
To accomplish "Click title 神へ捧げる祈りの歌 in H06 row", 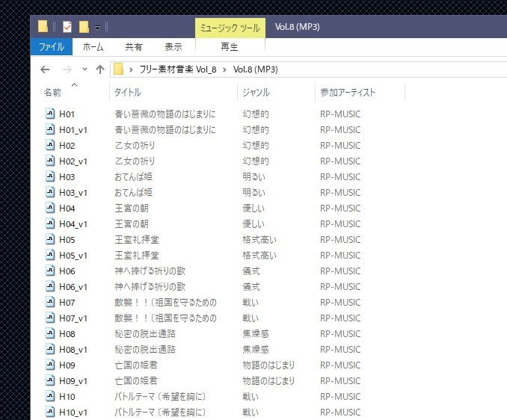I will coord(150,271).
